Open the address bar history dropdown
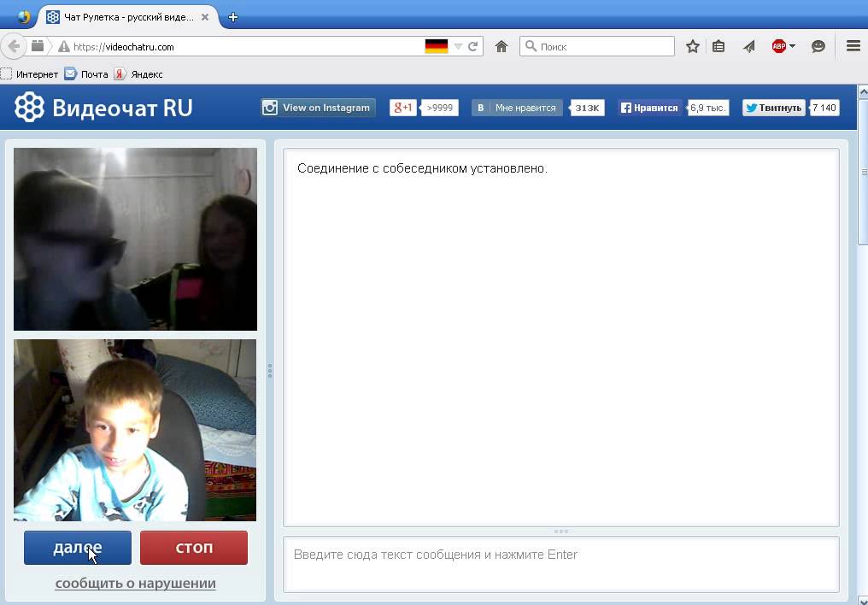Viewport: 868px width, 605px height. [458, 47]
